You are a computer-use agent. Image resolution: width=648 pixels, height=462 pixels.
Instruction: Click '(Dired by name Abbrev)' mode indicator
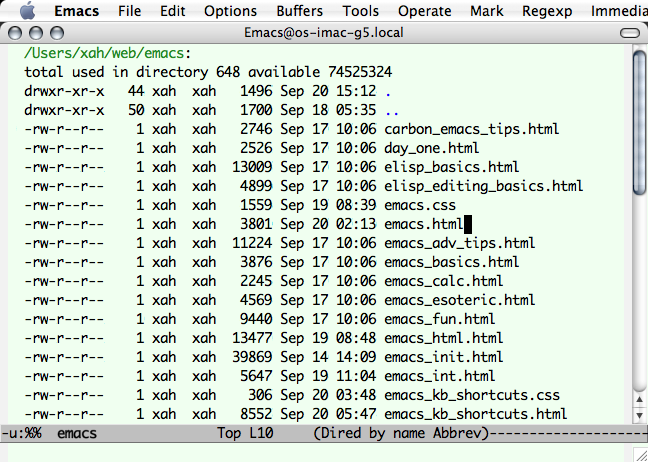(401, 433)
